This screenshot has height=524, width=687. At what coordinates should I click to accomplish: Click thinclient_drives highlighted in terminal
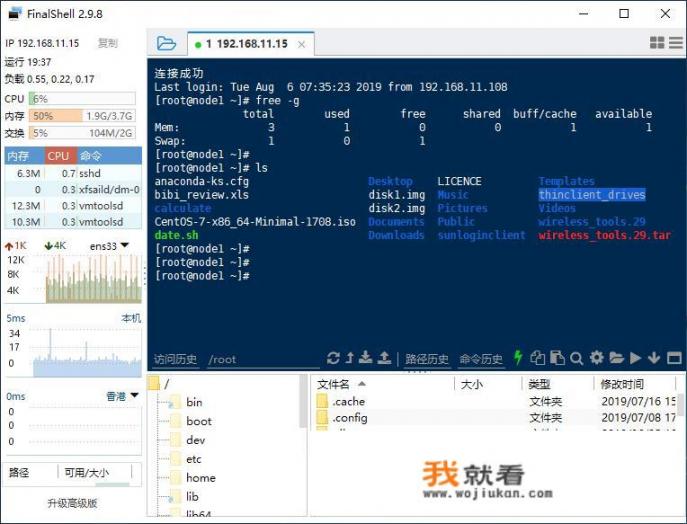592,195
